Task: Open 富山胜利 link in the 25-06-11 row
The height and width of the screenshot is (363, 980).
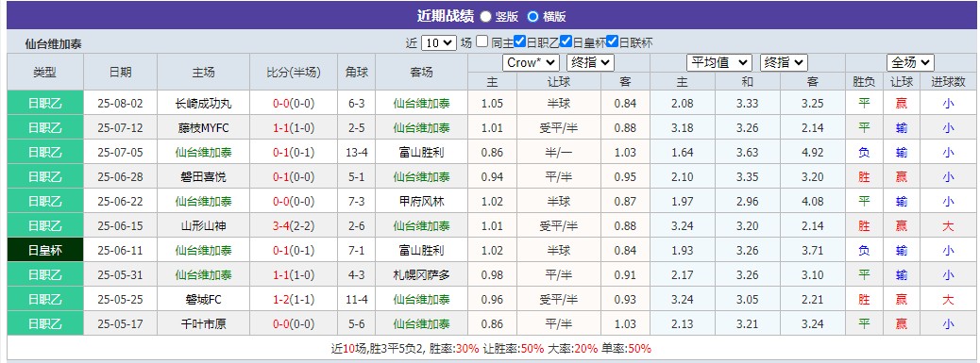Action: pyautogui.click(x=421, y=250)
